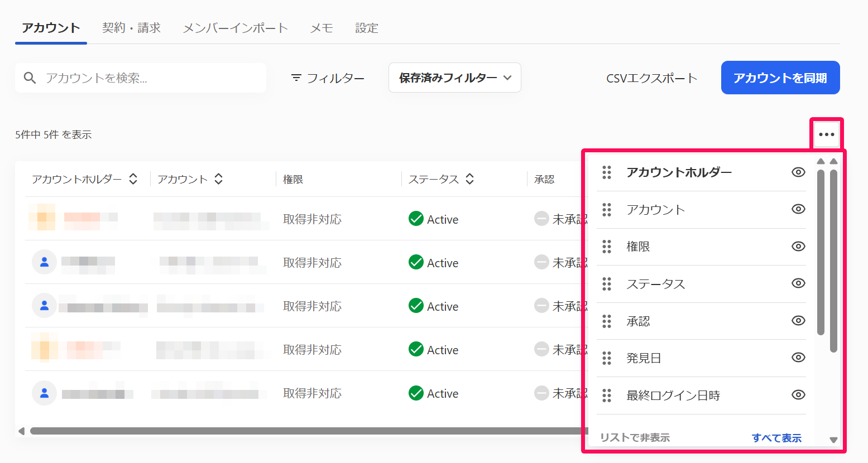Click the 未承認 minus icon in fourth row

pos(541,349)
